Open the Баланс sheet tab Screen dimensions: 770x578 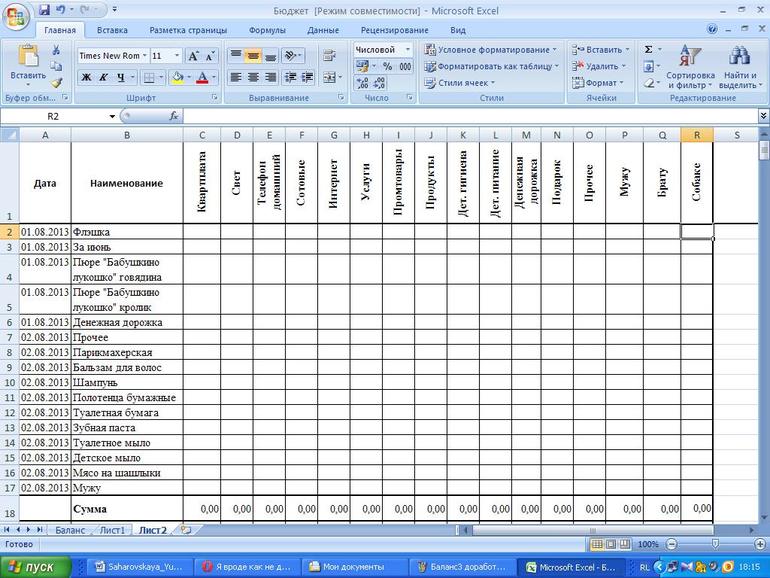coord(70,530)
